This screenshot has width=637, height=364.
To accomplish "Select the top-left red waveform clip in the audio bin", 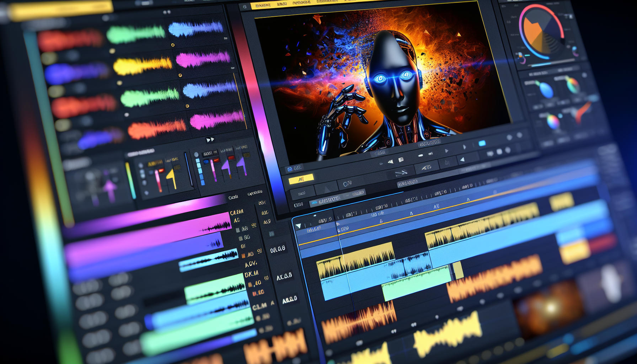I will [70, 40].
